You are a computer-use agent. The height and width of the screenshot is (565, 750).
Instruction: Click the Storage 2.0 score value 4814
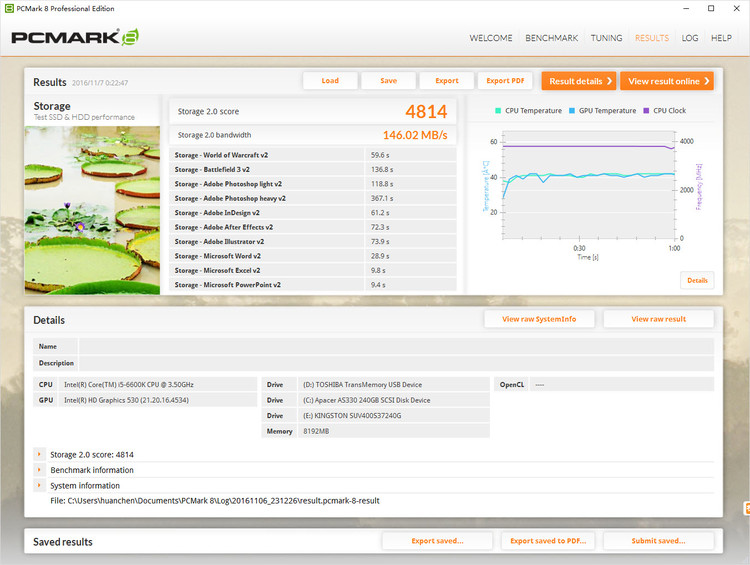(426, 111)
